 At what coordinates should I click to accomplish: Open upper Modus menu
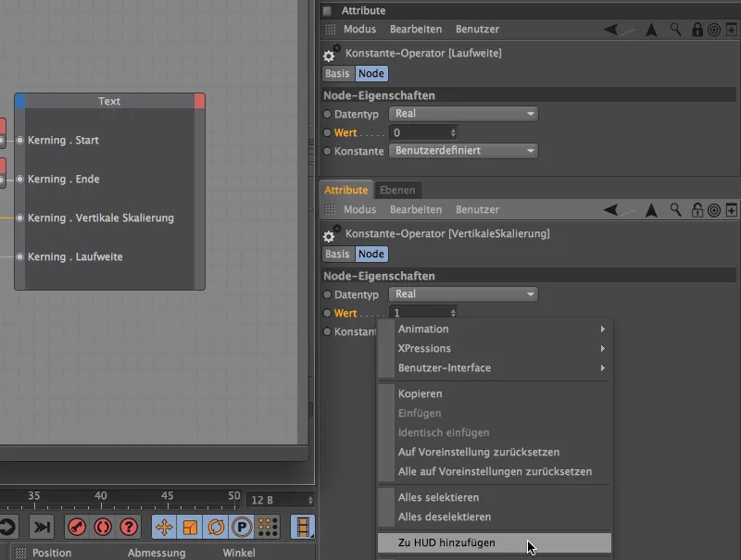coord(359,30)
